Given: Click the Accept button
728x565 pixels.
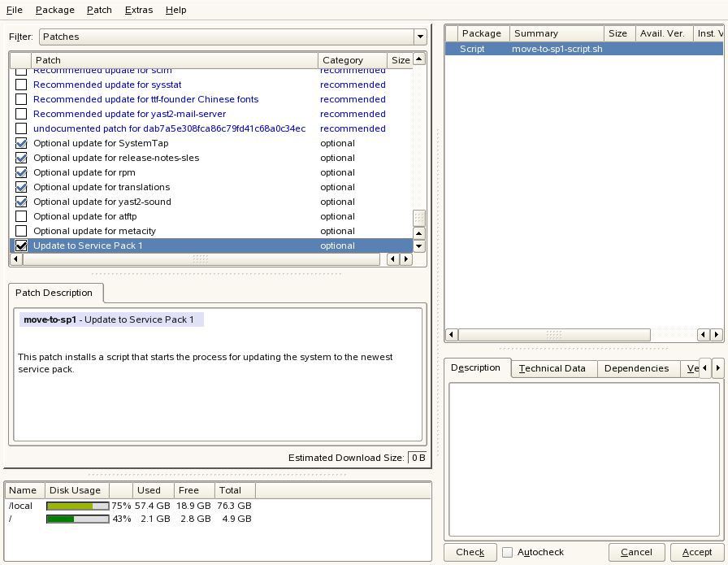Looking at the screenshot, I should [696, 552].
